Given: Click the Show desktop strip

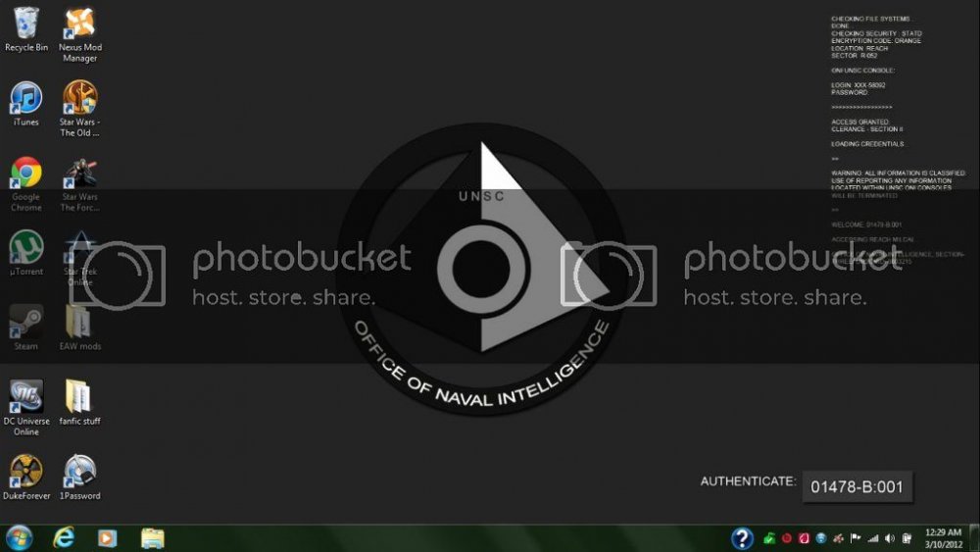Looking at the screenshot, I should [x=974, y=538].
